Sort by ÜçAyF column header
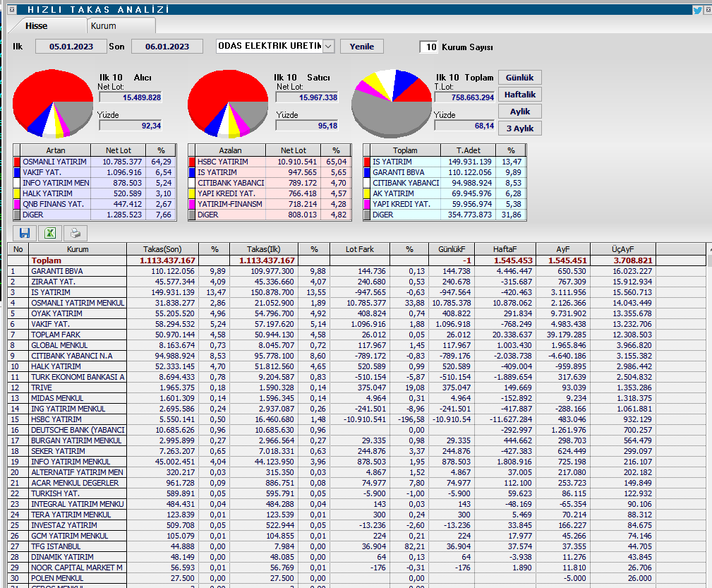This screenshot has height=588, width=712. [622, 249]
